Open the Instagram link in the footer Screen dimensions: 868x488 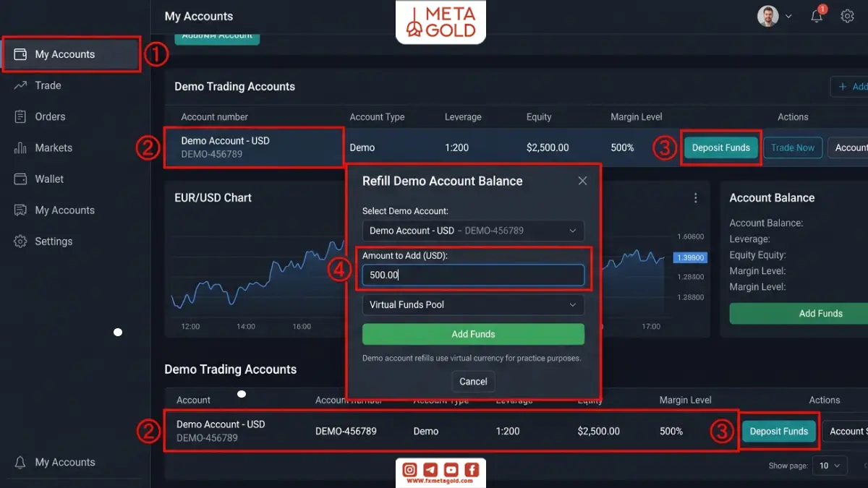tap(409, 470)
